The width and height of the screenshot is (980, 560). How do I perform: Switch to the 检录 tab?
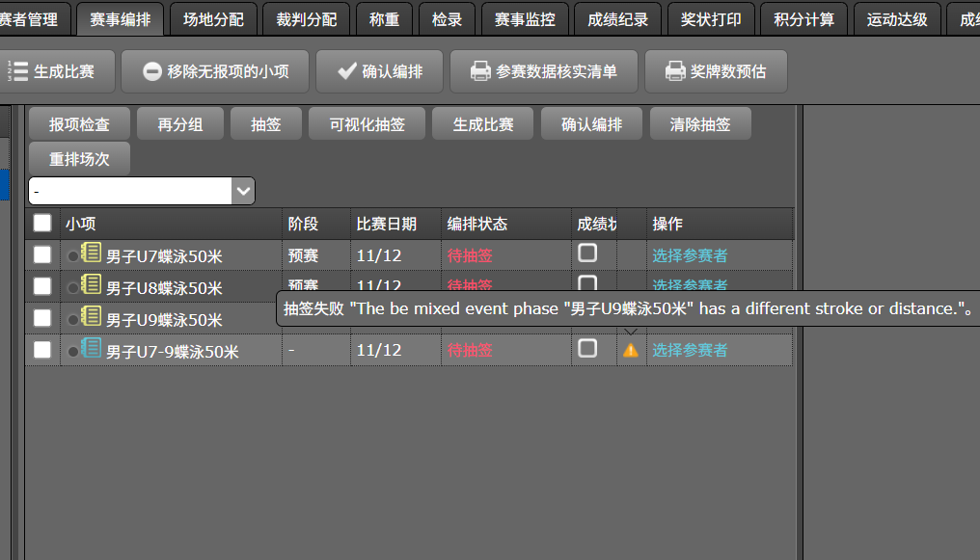[447, 18]
